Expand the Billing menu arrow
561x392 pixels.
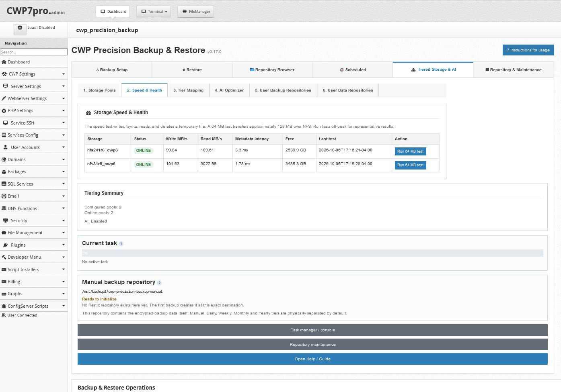tap(64, 282)
